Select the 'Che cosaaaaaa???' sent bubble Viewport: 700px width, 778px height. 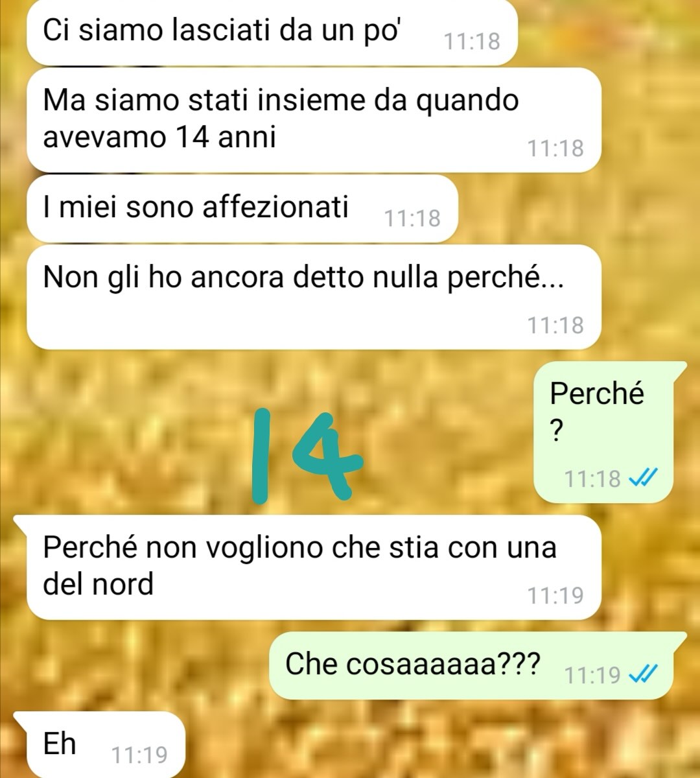pos(478,665)
